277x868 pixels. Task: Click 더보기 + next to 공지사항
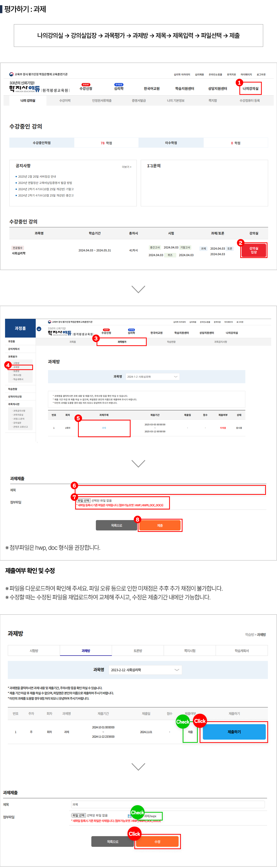point(127,167)
